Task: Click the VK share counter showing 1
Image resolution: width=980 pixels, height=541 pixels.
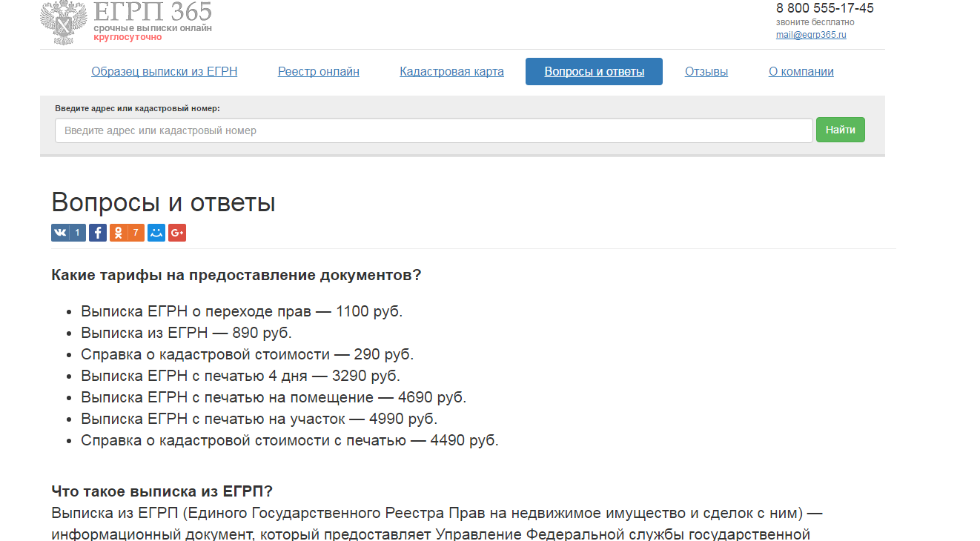Action: coord(78,233)
